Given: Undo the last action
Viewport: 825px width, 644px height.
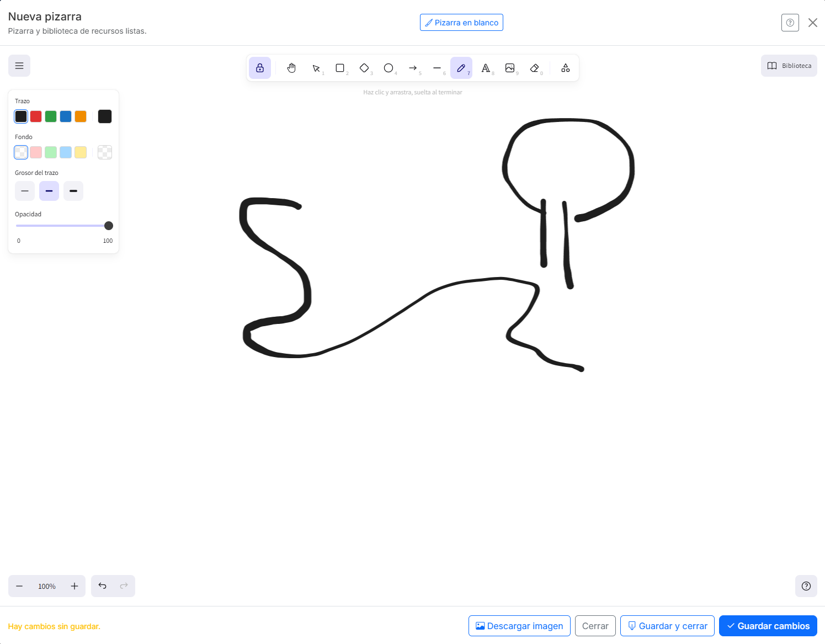Looking at the screenshot, I should [x=102, y=586].
